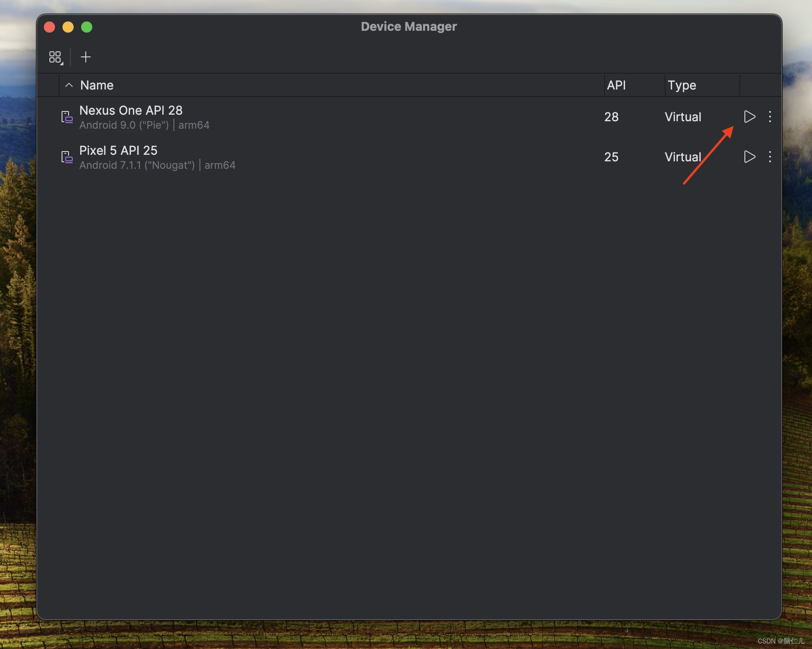812x649 pixels.
Task: Start the Nexus One API 28 emulator
Action: tap(750, 117)
